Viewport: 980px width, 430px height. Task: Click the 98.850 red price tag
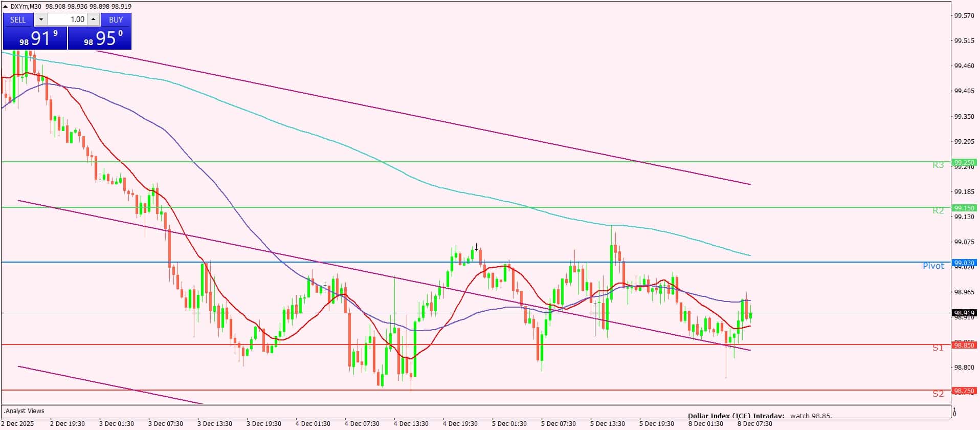964,346
